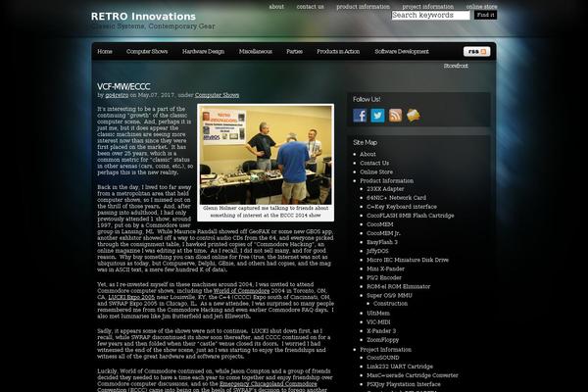The image size is (588, 392).
Task: Open the email envelope follow icon
Action: (414, 116)
